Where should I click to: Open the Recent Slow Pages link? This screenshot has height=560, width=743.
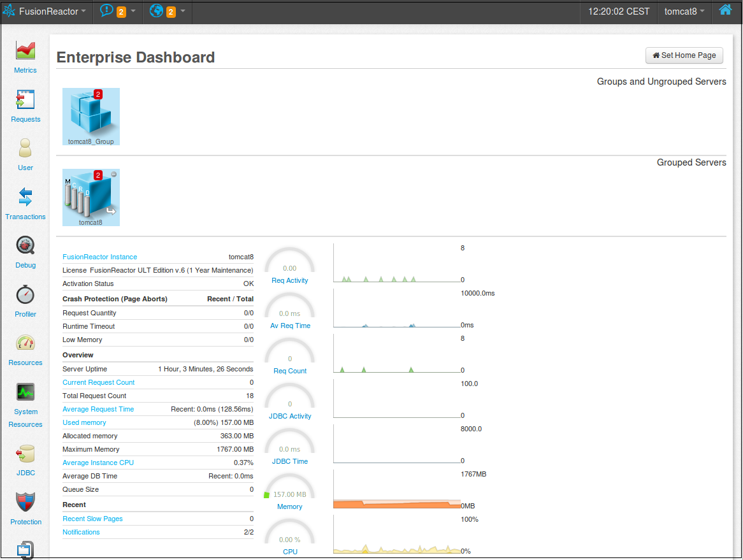point(92,519)
